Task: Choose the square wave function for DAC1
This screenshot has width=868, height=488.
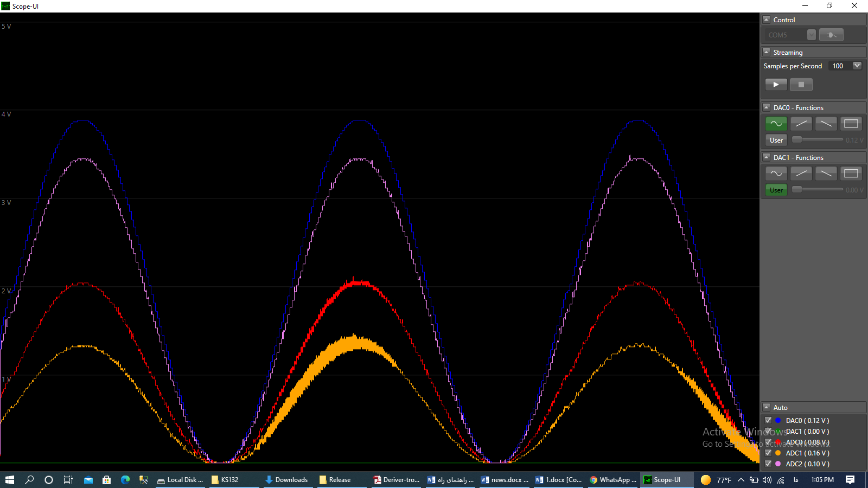Action: pyautogui.click(x=851, y=174)
